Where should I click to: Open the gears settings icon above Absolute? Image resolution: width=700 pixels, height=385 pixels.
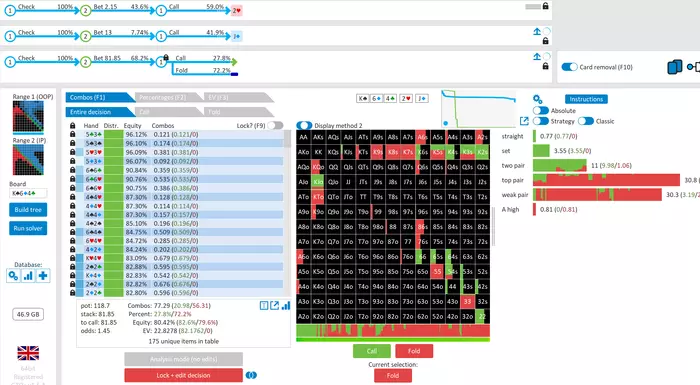(x=538, y=99)
